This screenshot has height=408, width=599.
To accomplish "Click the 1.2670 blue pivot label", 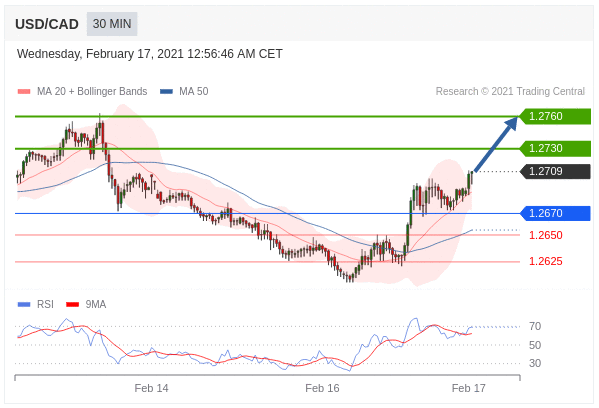I will (x=555, y=213).
